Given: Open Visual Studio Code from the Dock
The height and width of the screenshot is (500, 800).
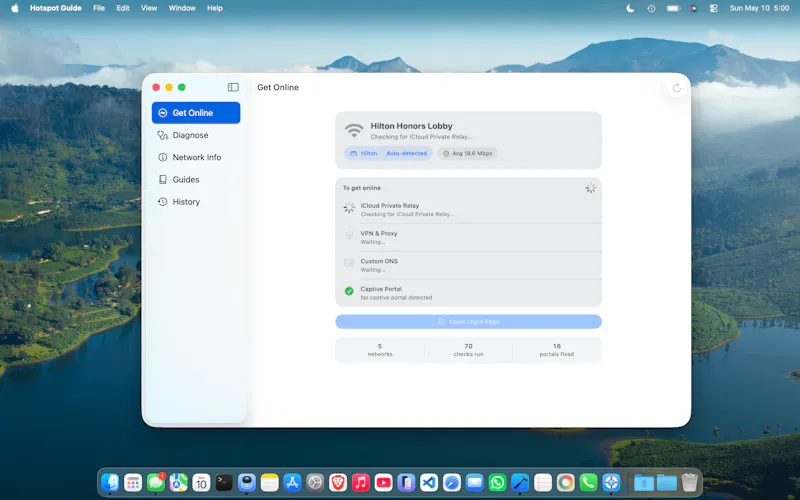Looking at the screenshot, I should [x=429, y=482].
